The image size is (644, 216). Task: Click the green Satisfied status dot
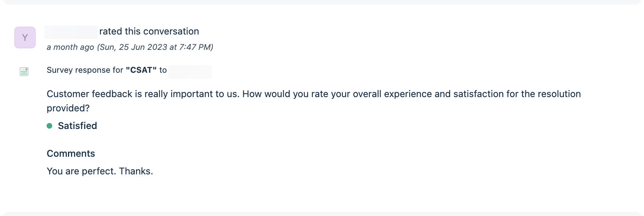49,126
